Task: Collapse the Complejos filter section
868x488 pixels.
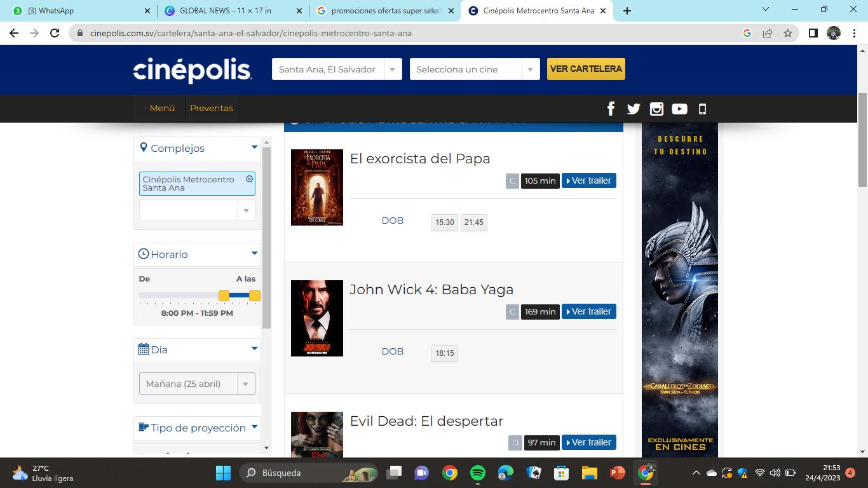Action: [x=255, y=147]
